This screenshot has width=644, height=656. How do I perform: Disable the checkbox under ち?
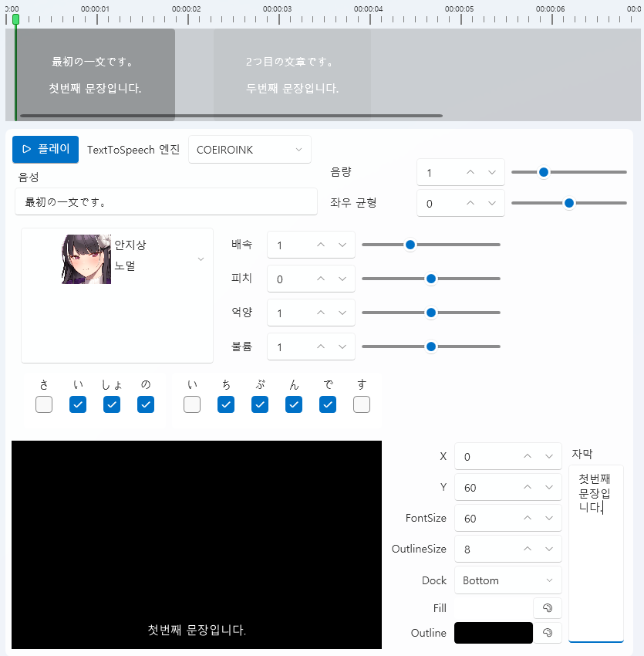(x=226, y=404)
